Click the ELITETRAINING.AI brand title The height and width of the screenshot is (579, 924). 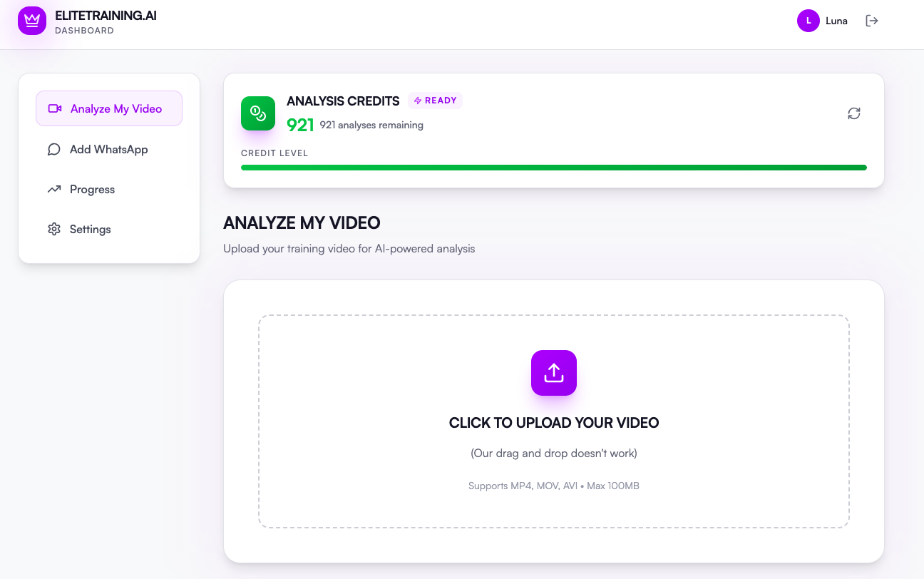click(x=106, y=15)
